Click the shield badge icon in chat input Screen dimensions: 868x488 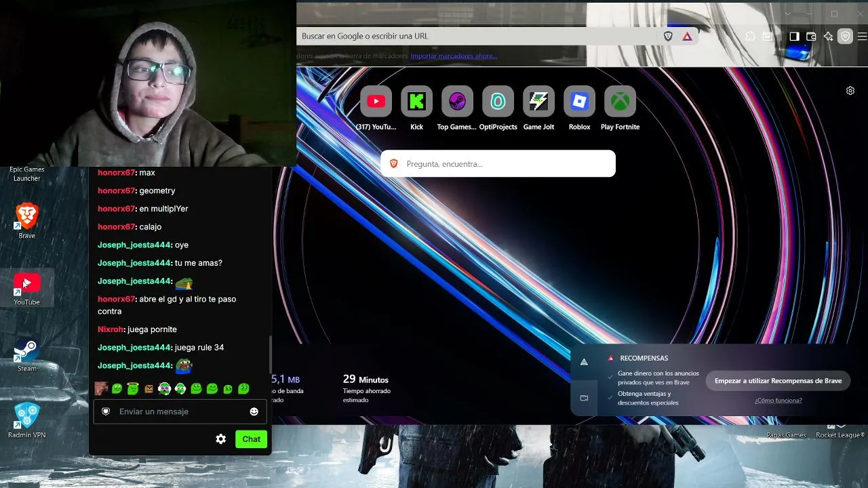tap(106, 411)
